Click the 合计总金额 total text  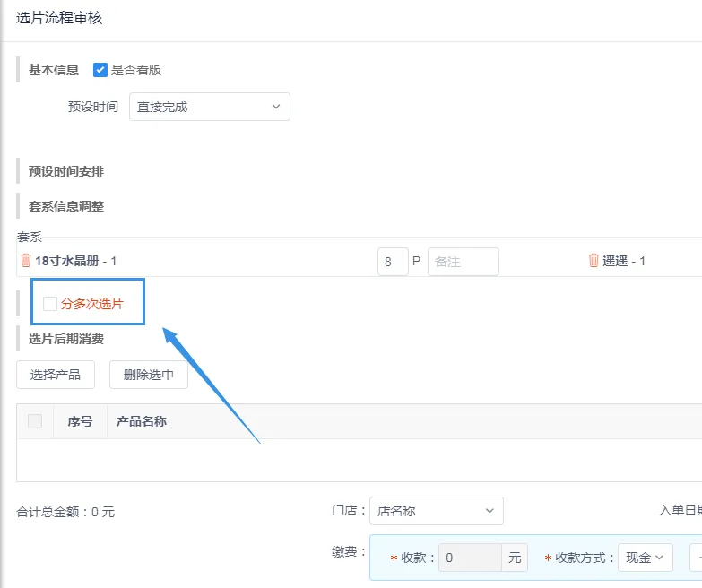(x=65, y=513)
